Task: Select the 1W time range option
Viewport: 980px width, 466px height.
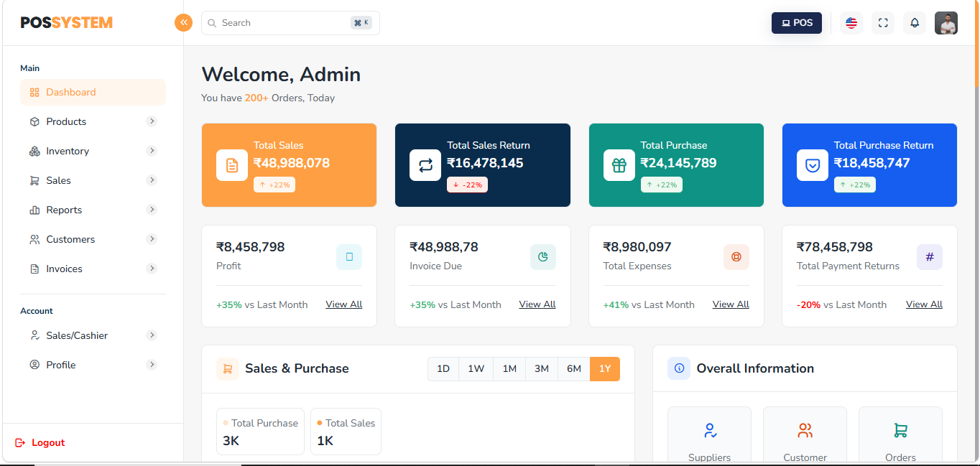Action: click(x=476, y=369)
